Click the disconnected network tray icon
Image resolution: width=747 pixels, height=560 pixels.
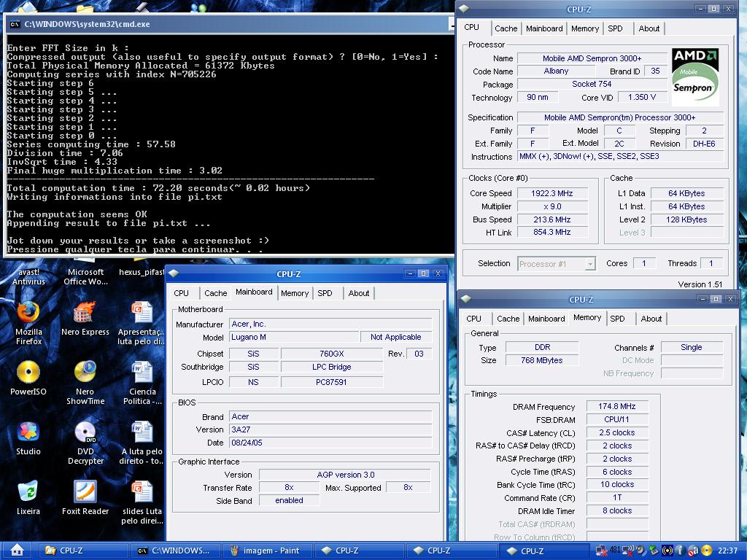pyautogui.click(x=601, y=551)
